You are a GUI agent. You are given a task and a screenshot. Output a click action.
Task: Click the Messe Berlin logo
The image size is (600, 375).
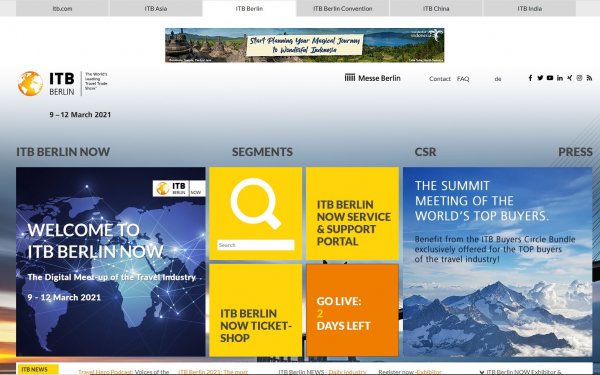point(372,78)
